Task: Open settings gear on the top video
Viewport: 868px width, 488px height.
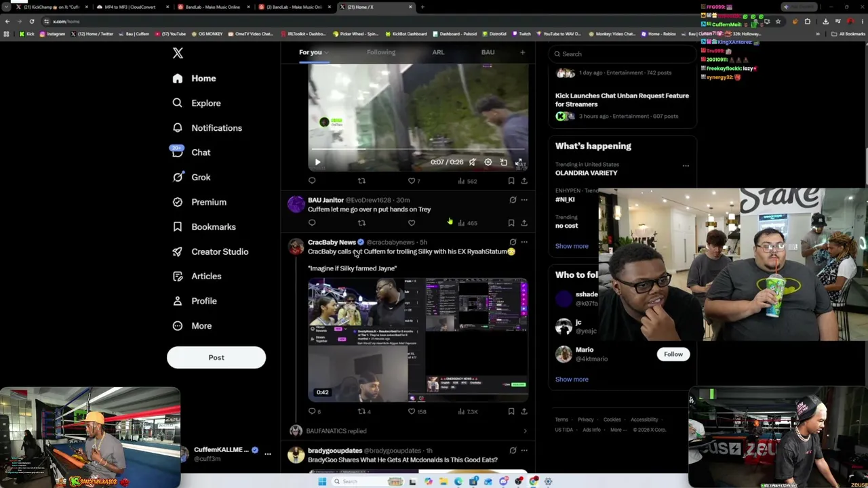Action: (x=488, y=162)
